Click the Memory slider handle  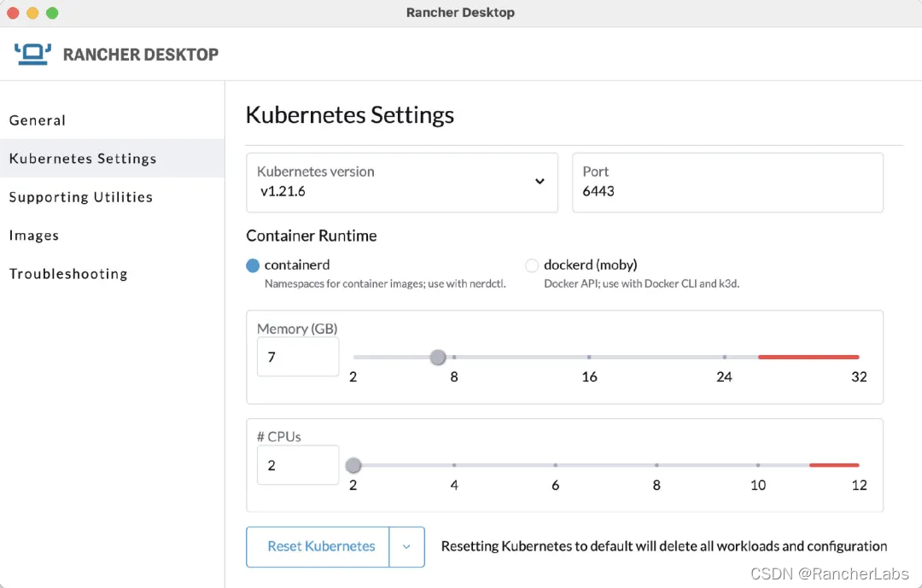[x=437, y=357]
